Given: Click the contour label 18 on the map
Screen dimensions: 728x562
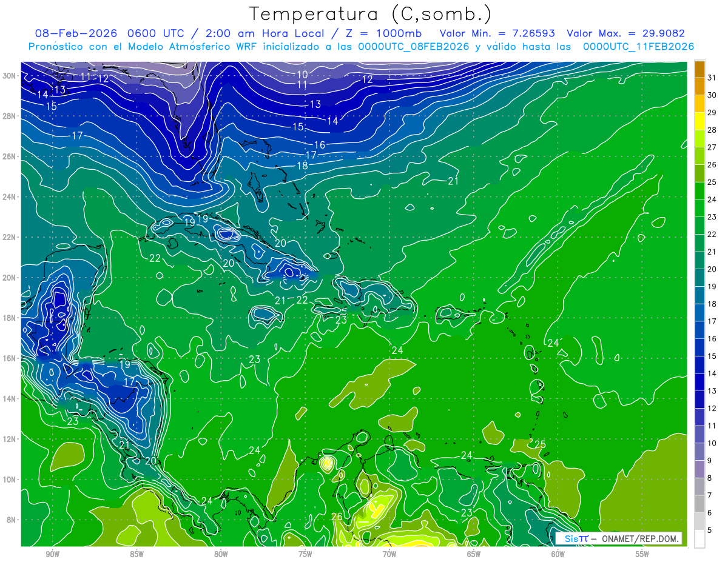Looking at the screenshot, I should 302,166.
